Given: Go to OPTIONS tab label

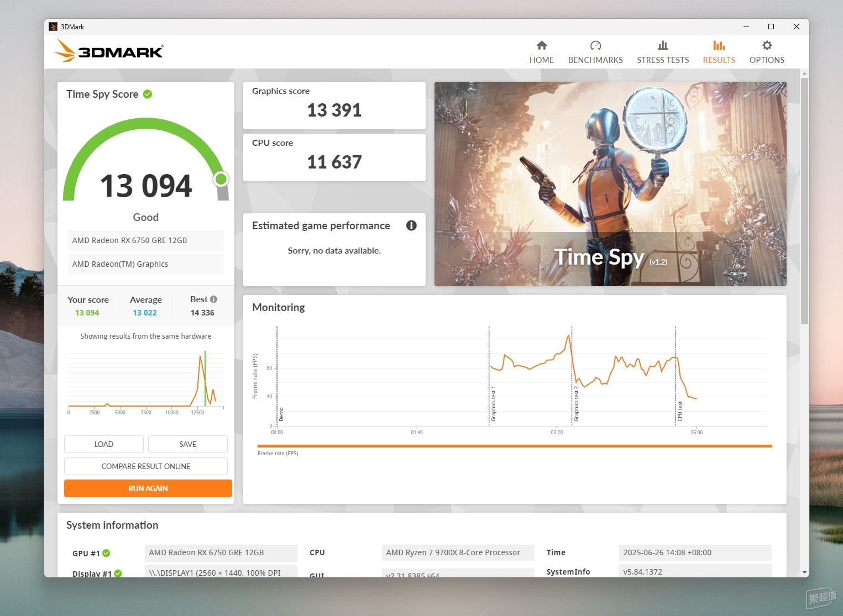Looking at the screenshot, I should coord(767,60).
